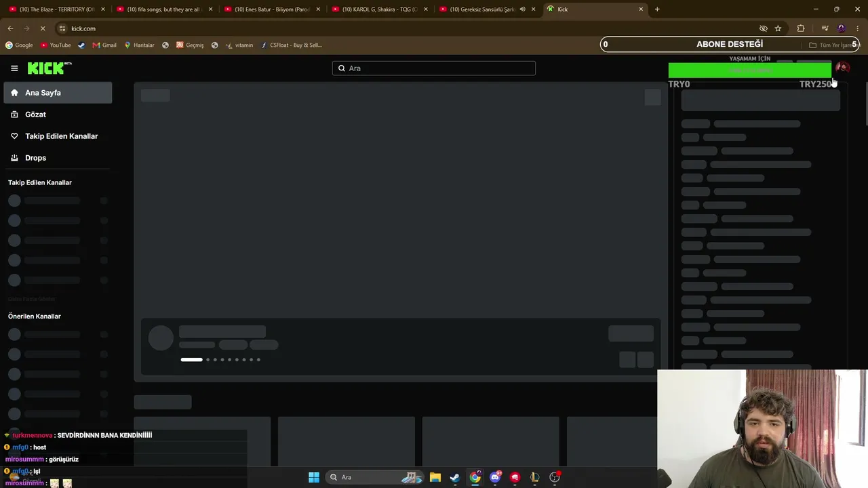Viewport: 868px width, 488px height.
Task: Open the media controls toolbar icon
Action: coord(825,28)
